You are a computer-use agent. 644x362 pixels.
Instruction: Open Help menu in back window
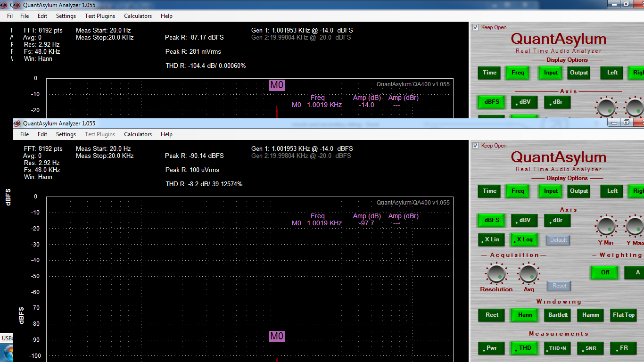coord(166,16)
